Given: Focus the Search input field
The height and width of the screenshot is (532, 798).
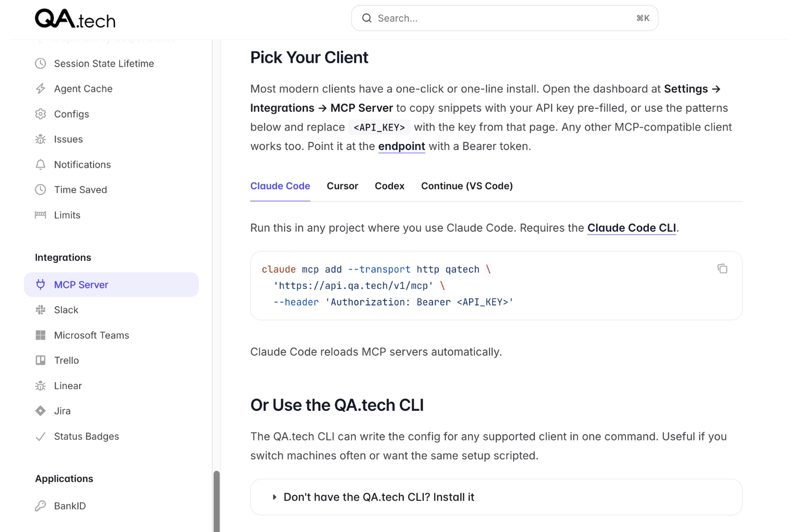Looking at the screenshot, I should click(x=505, y=18).
